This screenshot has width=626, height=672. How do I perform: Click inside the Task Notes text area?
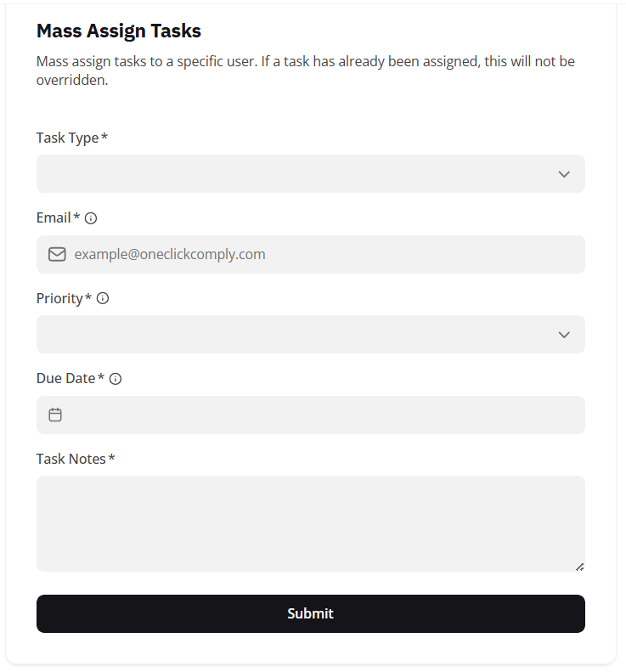point(310,522)
